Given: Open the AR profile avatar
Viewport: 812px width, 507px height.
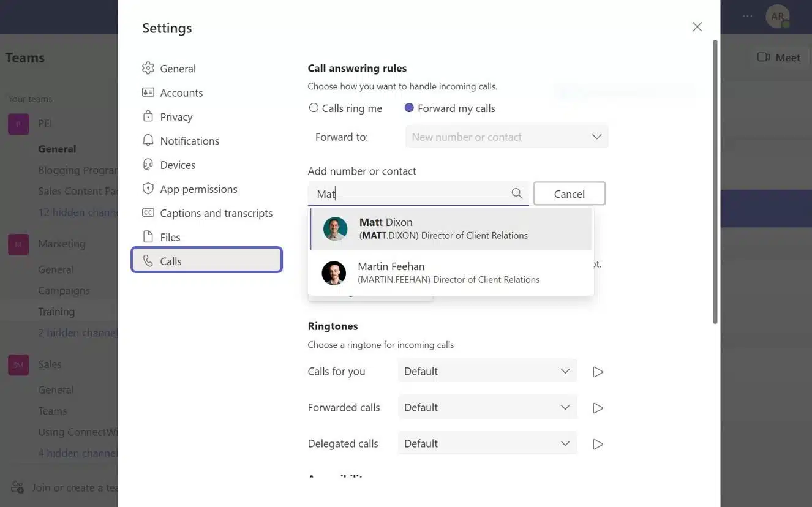Looking at the screenshot, I should (x=778, y=17).
